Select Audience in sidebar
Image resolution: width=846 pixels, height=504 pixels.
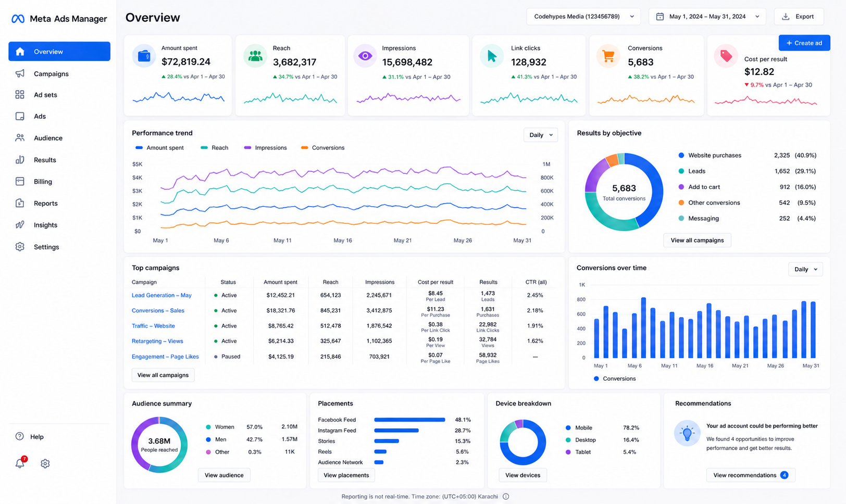tap(59, 138)
